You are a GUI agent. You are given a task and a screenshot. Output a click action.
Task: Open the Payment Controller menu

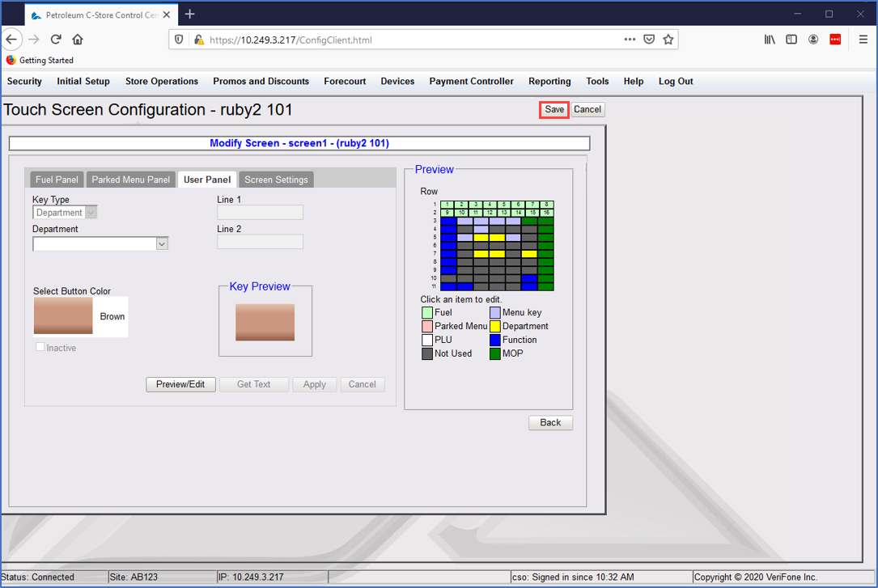[x=472, y=81]
